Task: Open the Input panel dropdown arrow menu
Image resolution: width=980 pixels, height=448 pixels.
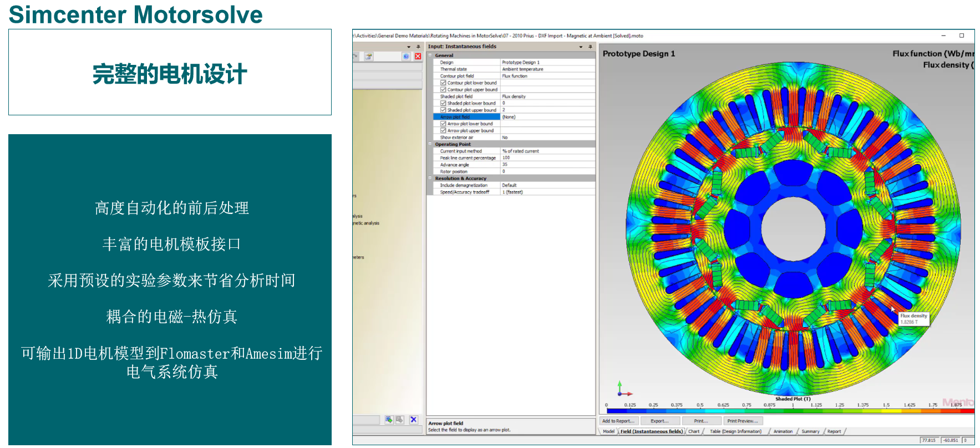Action: [x=581, y=47]
